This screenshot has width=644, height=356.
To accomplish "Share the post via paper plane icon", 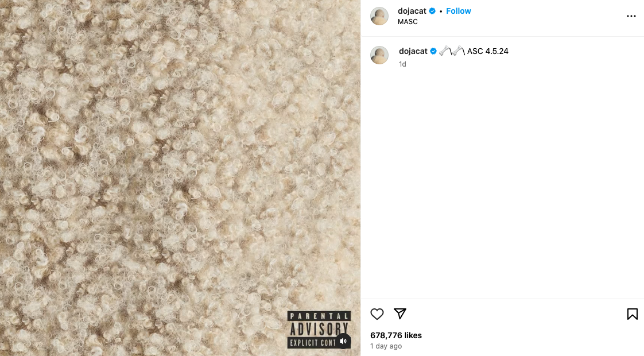I will 399,314.
